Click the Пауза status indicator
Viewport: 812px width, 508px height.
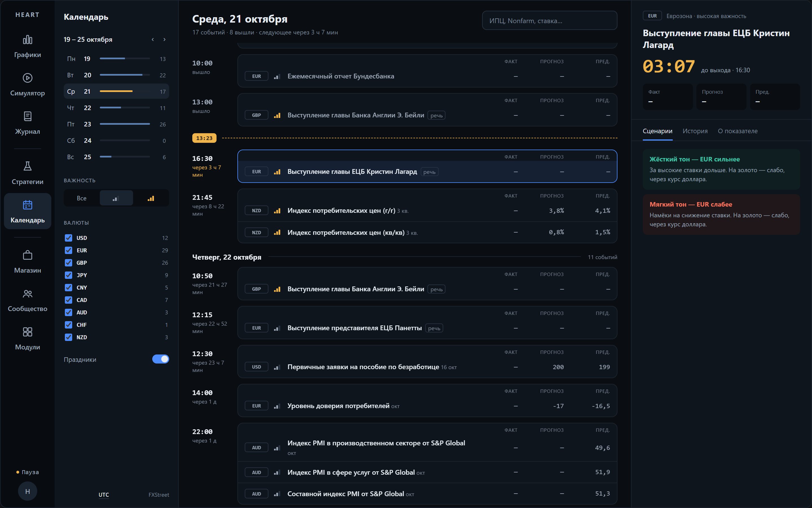28,472
